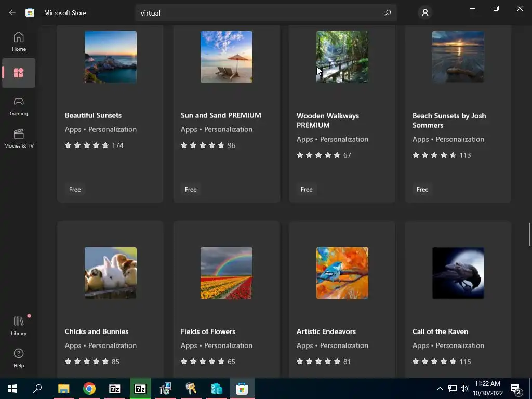Select 'Chicks and Bunnies' title text
Image resolution: width=532 pixels, height=399 pixels.
pos(97,331)
